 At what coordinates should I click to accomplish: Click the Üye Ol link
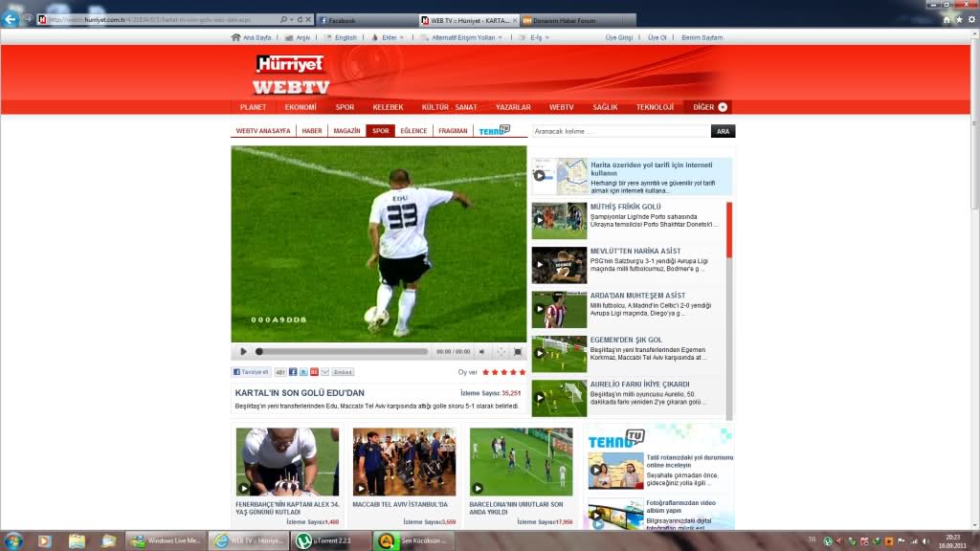coord(657,37)
